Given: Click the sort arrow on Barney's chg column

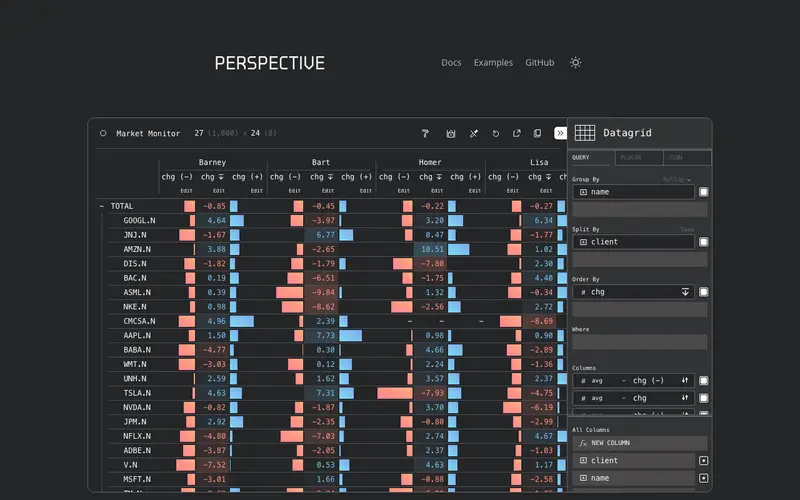Looking at the screenshot, I should 221,177.
